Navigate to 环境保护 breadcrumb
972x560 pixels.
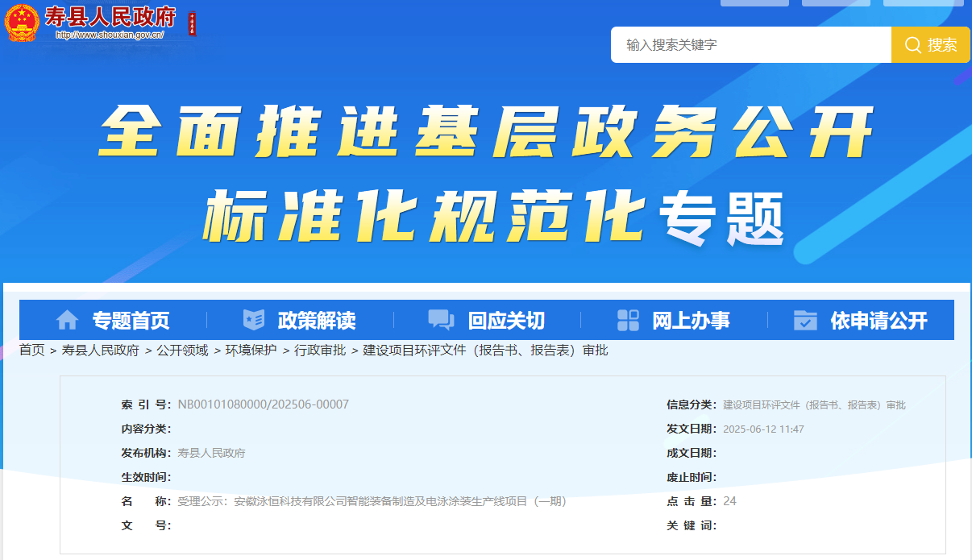pyautogui.click(x=251, y=351)
